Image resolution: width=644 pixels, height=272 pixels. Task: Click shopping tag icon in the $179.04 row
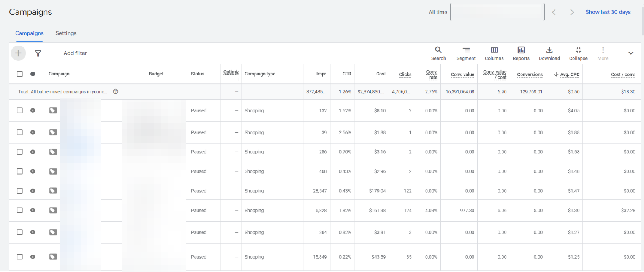pyautogui.click(x=53, y=191)
